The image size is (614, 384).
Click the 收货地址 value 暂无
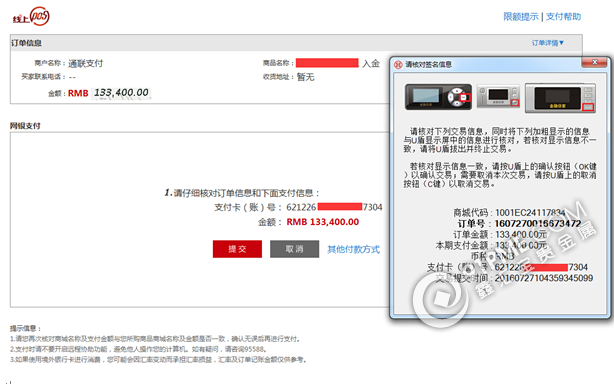(x=305, y=77)
